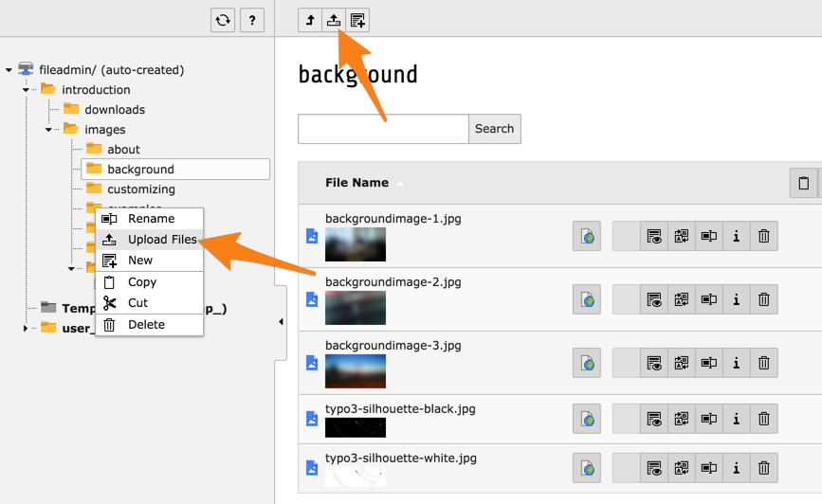
Task: Click the eye view icon for typo3-silhouette-black.jpg
Action: 654,419
